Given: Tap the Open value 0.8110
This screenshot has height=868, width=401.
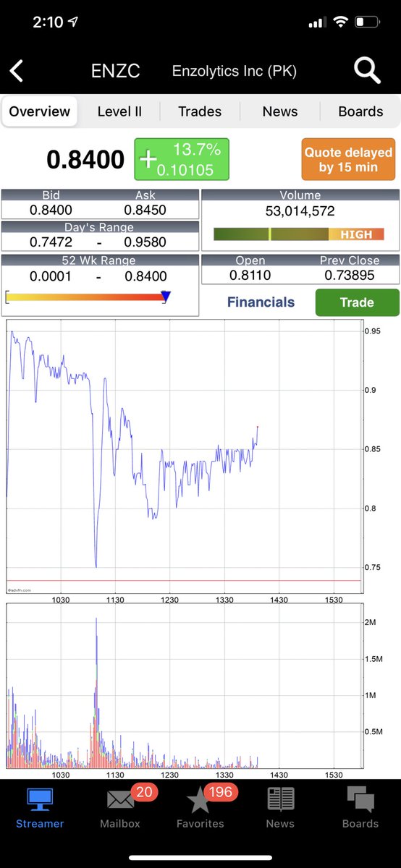Looking at the screenshot, I should (250, 275).
